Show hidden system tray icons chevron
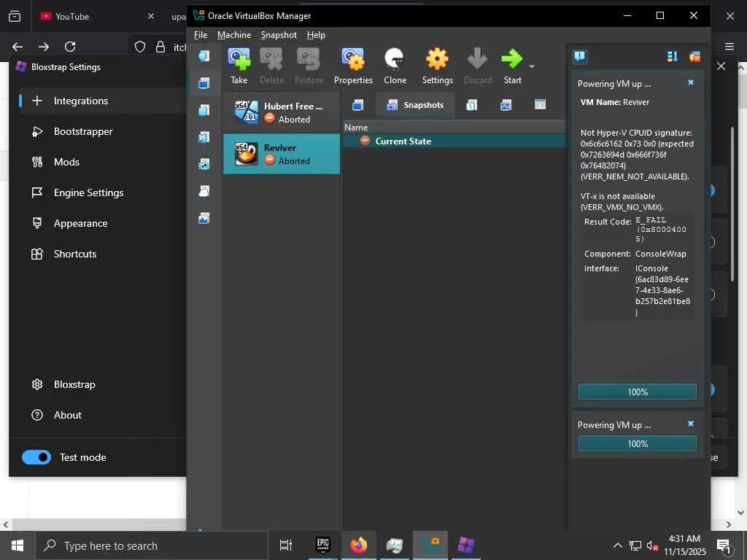The height and width of the screenshot is (560, 747). pos(617,545)
